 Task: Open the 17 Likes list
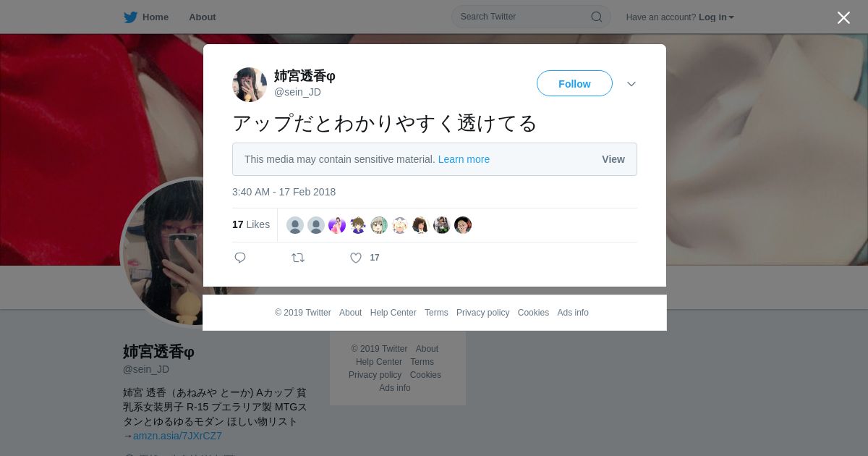coord(251,224)
